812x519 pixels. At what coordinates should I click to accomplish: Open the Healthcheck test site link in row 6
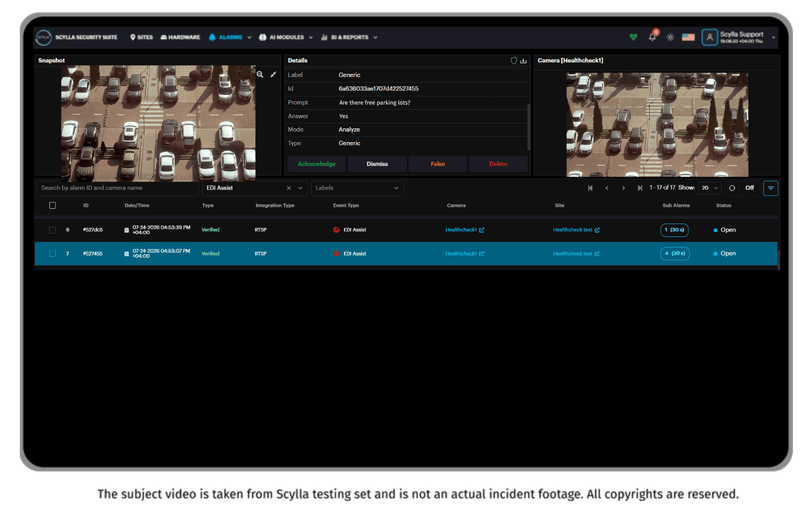pos(576,230)
